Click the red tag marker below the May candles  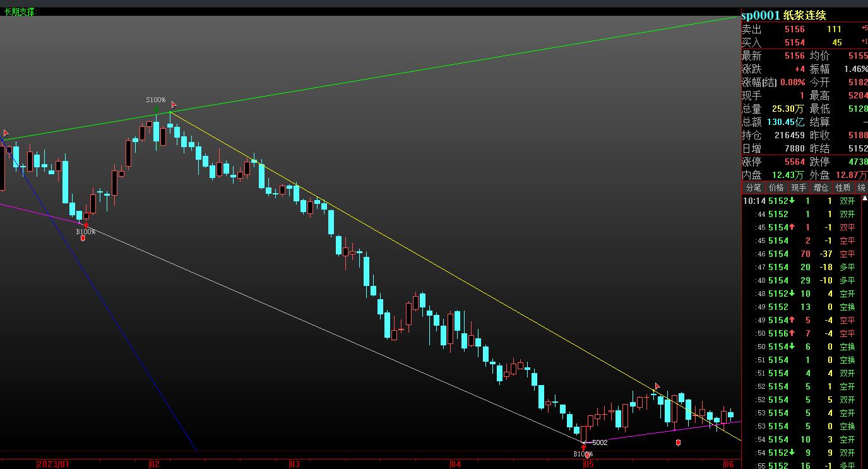point(678,442)
